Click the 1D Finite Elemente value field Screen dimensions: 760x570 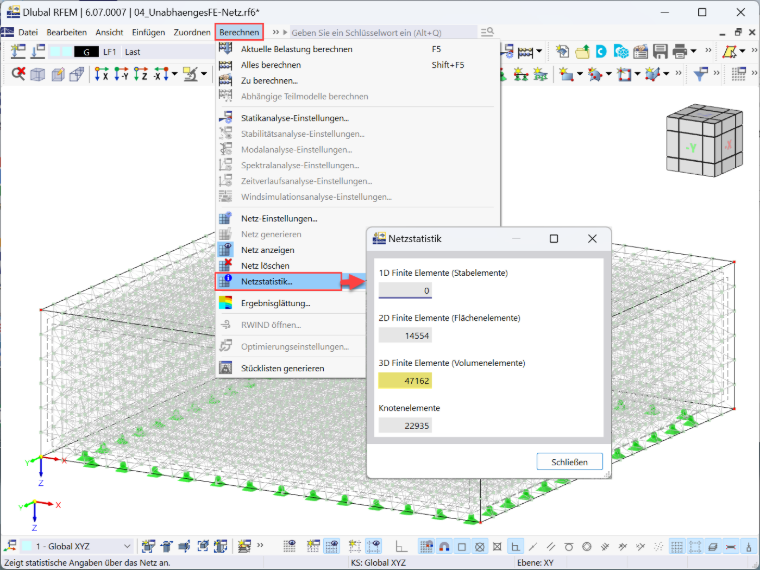point(405,291)
